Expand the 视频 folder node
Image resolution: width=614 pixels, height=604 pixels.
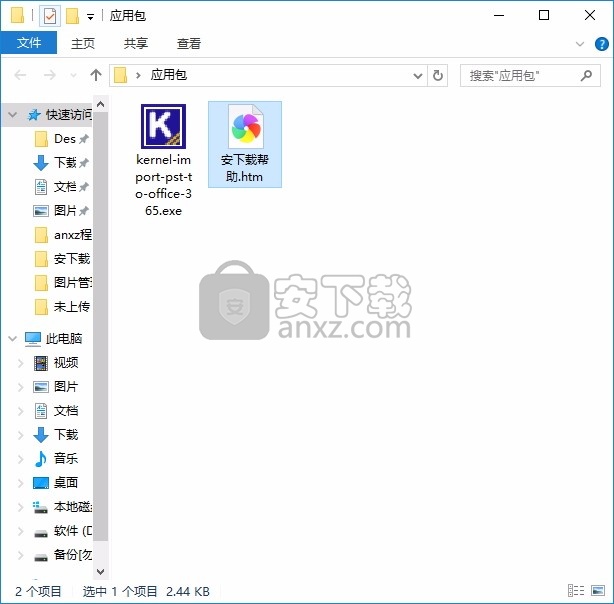21,363
